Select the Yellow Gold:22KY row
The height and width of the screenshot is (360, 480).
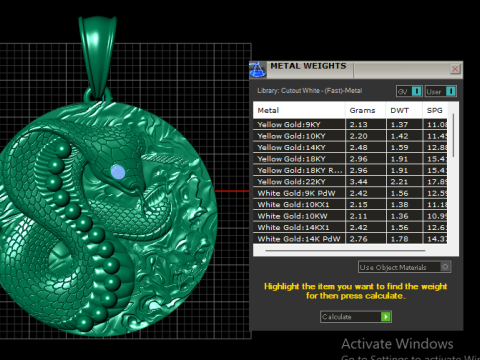tap(350, 182)
